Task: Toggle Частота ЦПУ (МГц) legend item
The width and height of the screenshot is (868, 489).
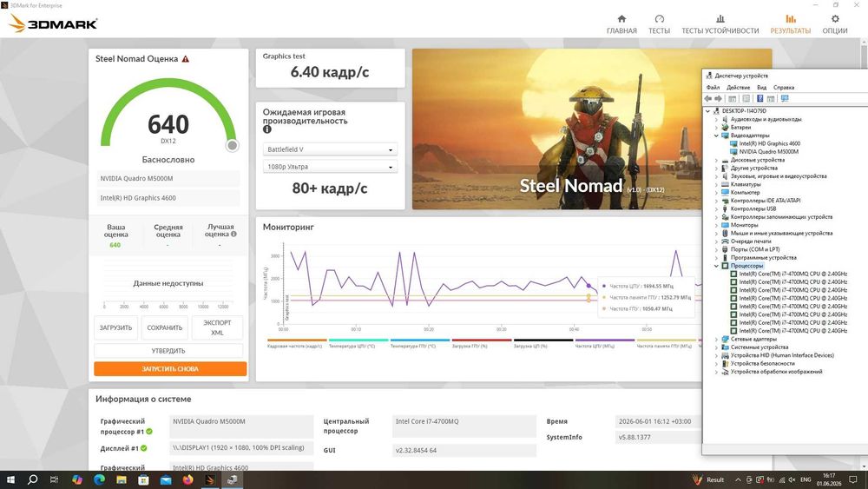Action: [604, 343]
